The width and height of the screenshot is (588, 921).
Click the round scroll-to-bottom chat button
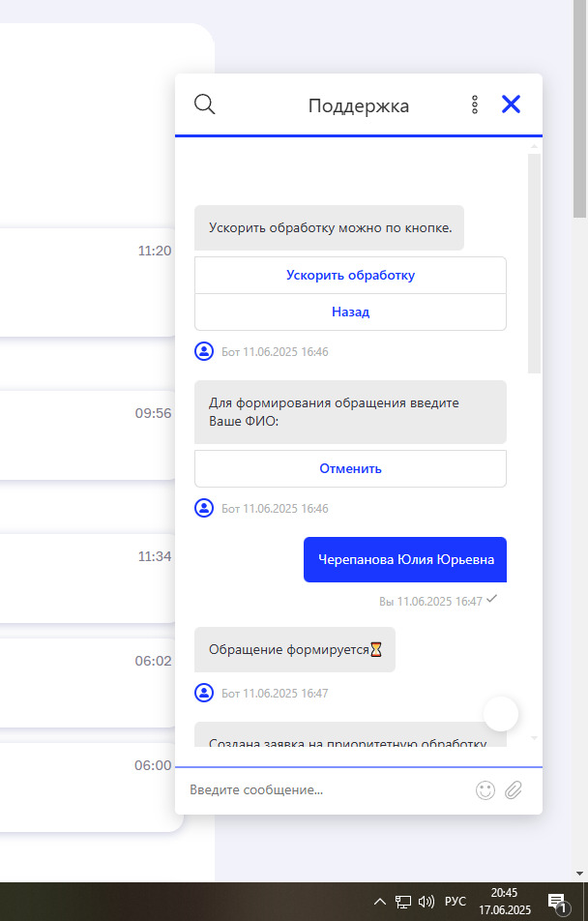(501, 714)
